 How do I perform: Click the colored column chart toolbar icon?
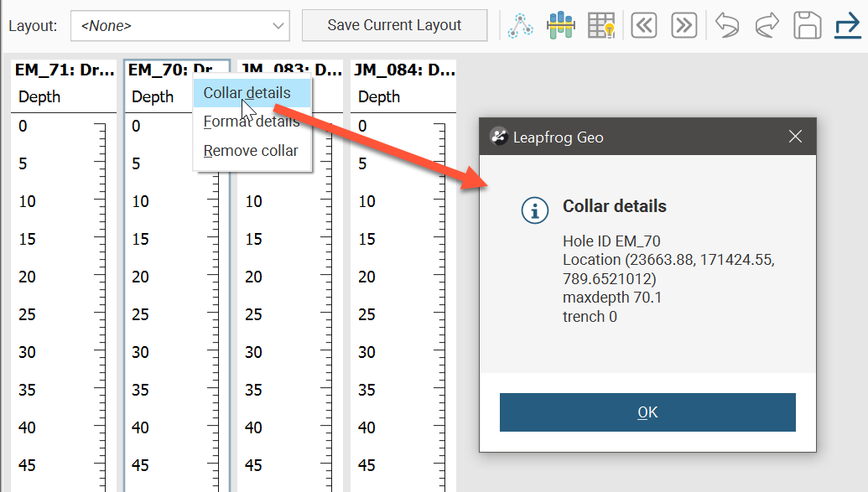(x=561, y=25)
